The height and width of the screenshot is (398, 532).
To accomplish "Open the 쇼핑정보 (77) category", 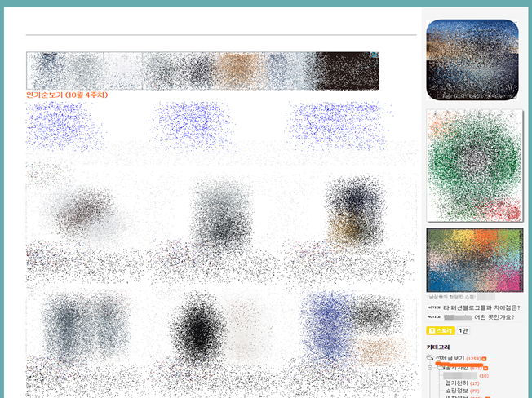I will coord(462,391).
